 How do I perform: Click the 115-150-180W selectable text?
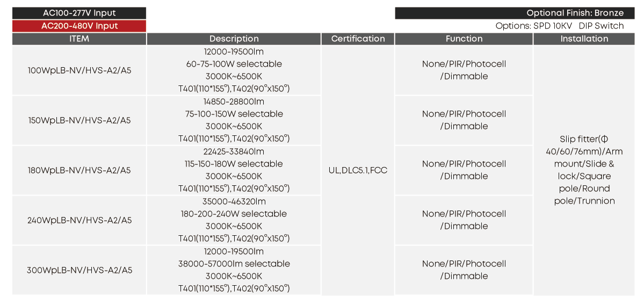234,164
